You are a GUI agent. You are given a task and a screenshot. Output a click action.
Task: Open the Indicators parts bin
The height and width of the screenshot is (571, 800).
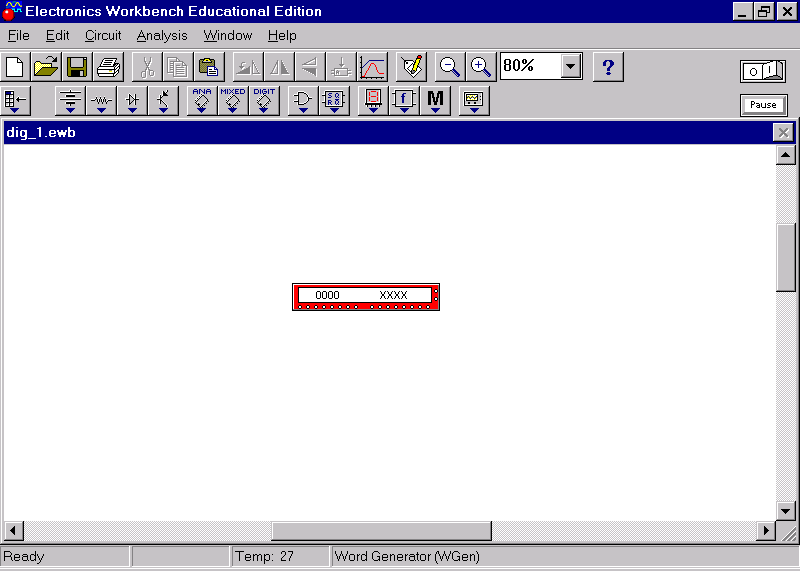click(x=373, y=101)
